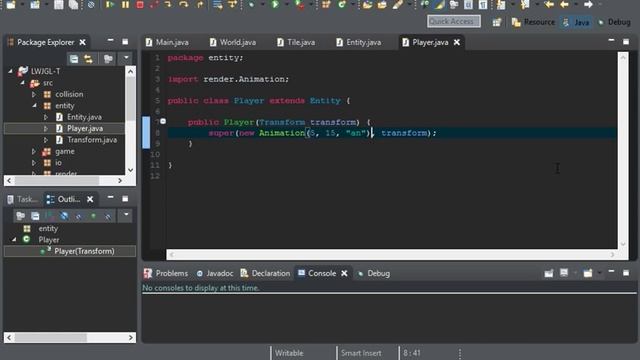Open the Declaration tab

265,273
